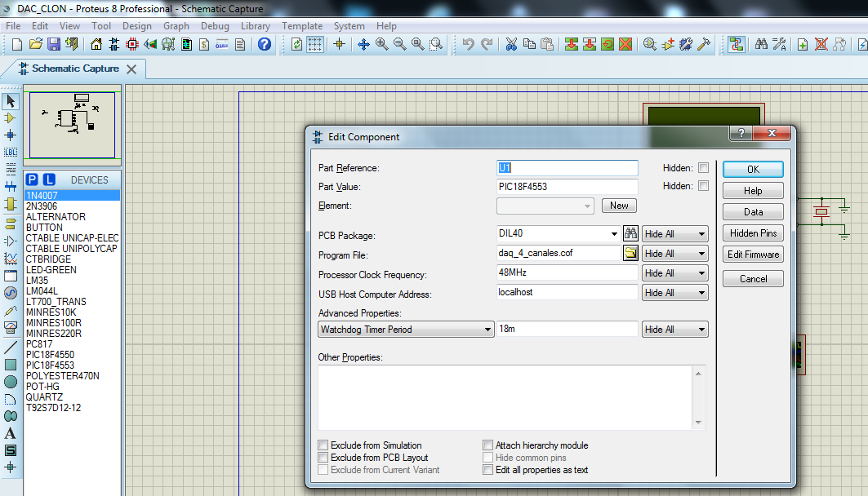Screen dimensions: 868x496
Task: Go to the Home page icon
Action: (96, 44)
